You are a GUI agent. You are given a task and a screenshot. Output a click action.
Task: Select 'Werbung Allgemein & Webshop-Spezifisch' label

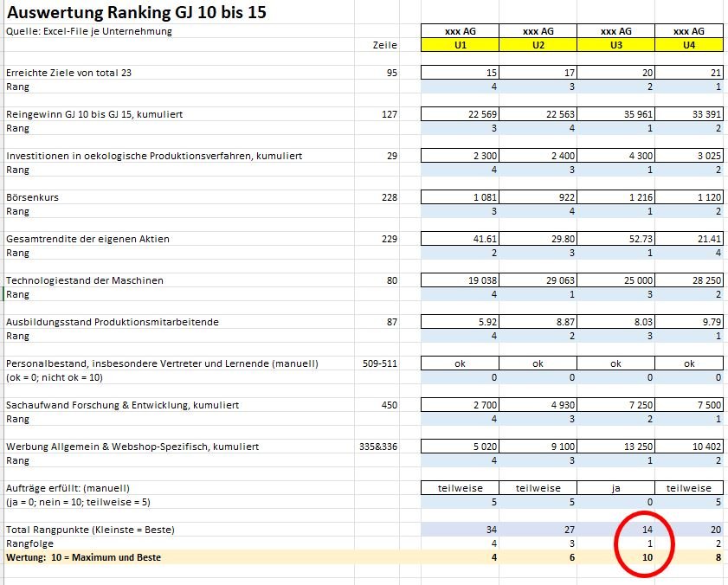coord(132,447)
